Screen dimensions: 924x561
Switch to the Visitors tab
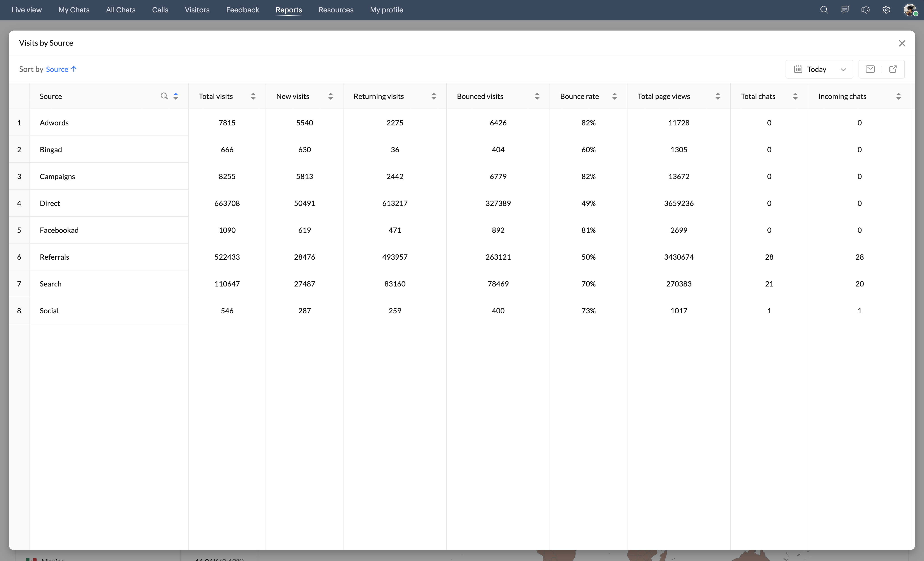tap(197, 10)
